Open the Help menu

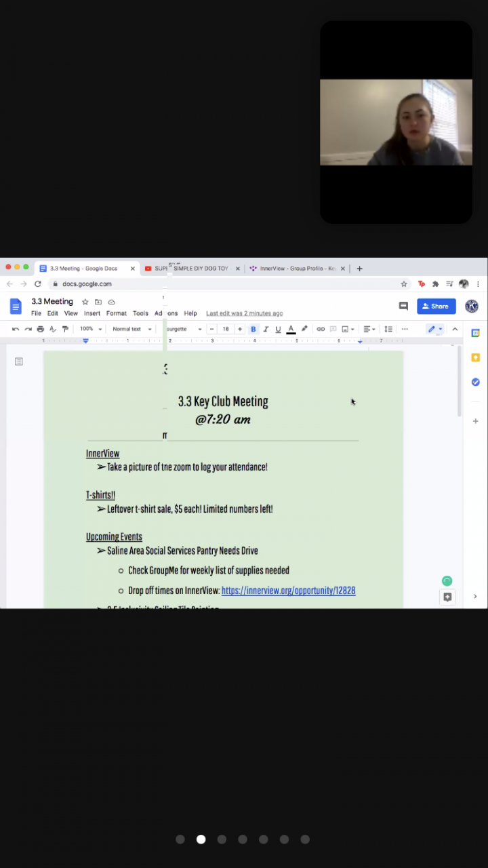coord(190,313)
